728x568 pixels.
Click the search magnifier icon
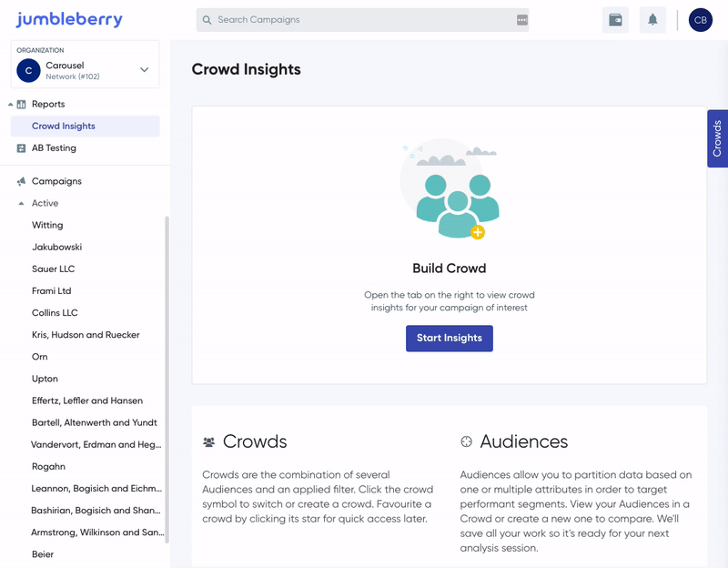[x=207, y=20]
